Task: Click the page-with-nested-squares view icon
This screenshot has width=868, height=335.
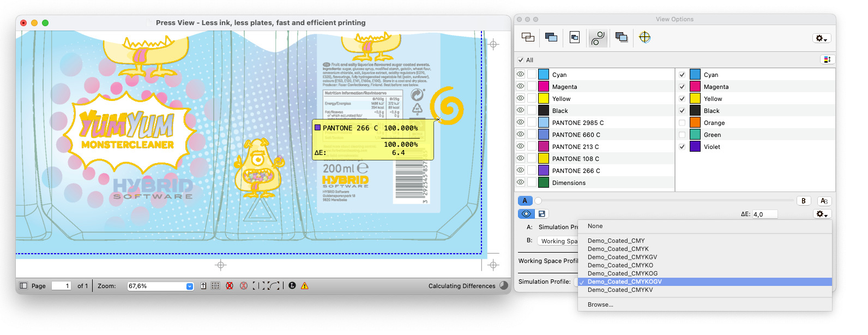Action: point(575,37)
